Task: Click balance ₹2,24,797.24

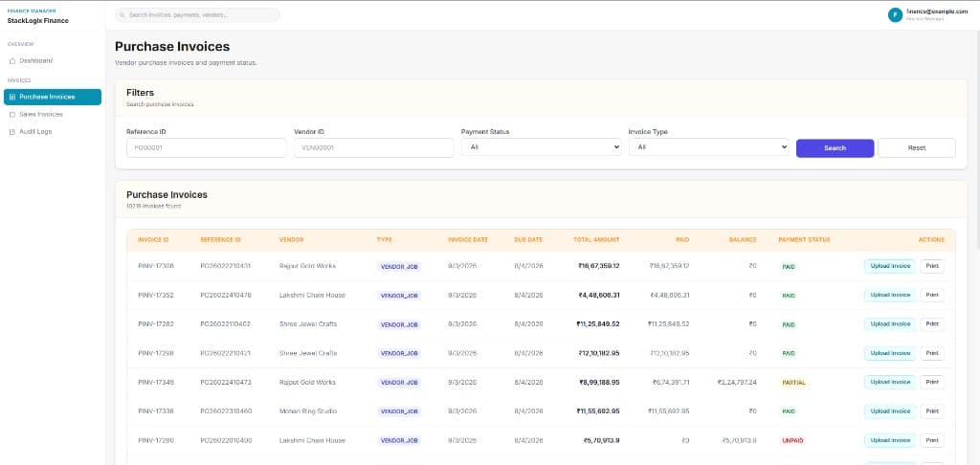Action: [x=738, y=383]
